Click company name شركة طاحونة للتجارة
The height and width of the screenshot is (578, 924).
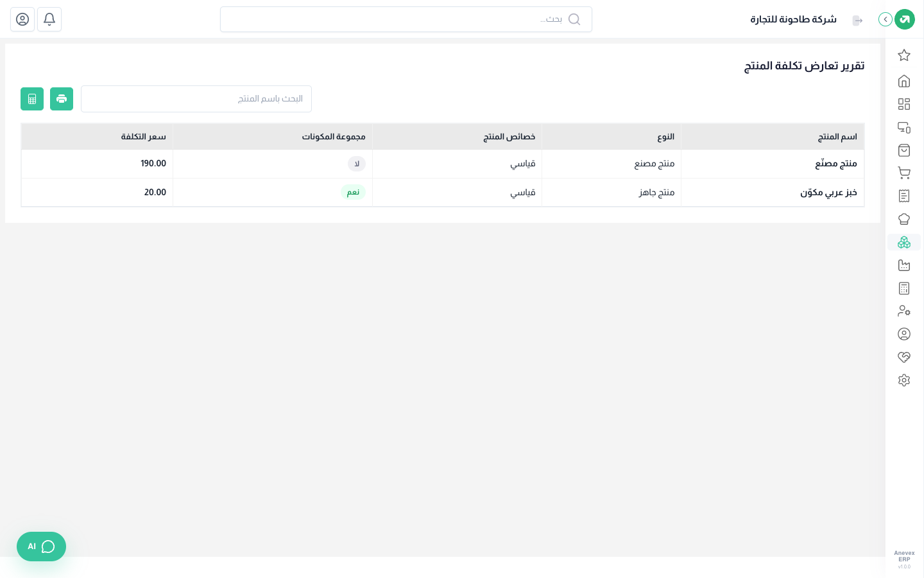[794, 19]
